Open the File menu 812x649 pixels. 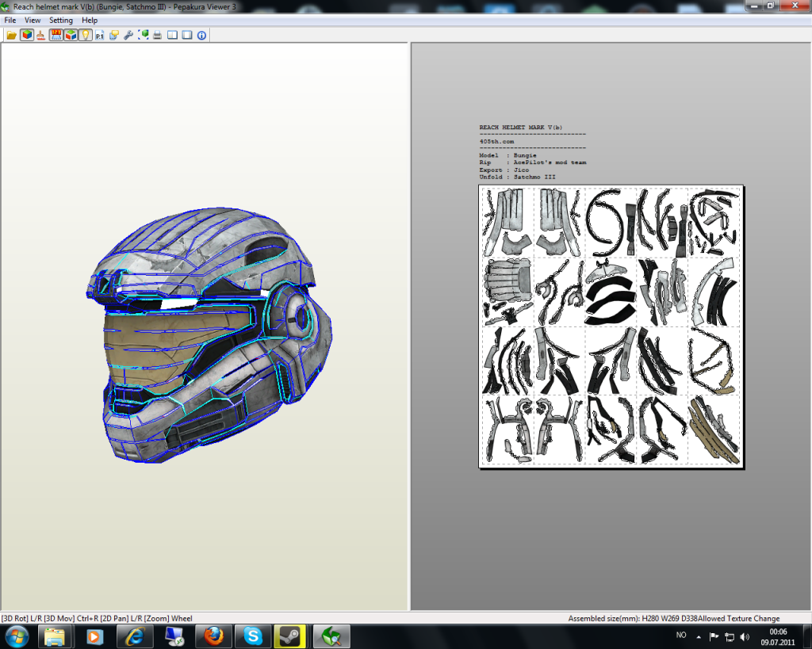10,20
